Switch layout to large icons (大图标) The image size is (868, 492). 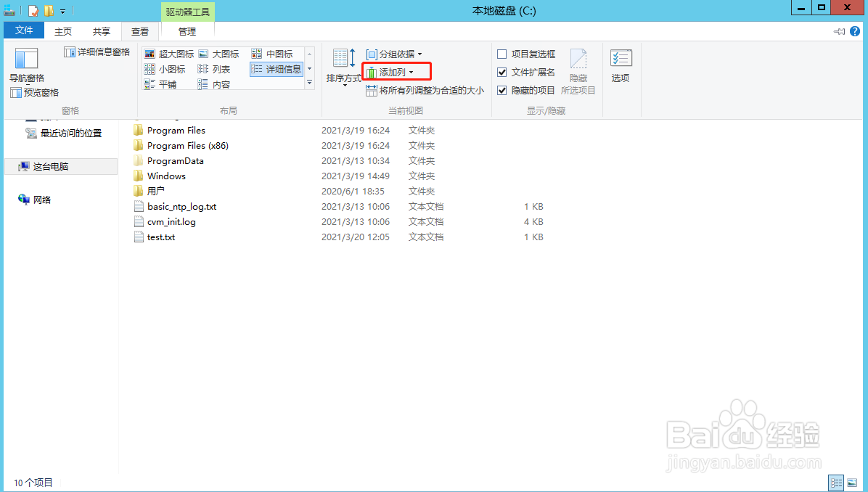tap(218, 54)
